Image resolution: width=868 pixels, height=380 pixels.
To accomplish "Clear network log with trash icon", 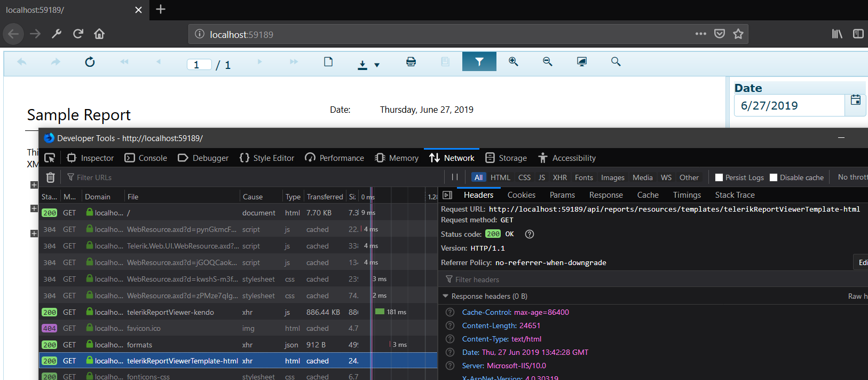I will click(50, 177).
